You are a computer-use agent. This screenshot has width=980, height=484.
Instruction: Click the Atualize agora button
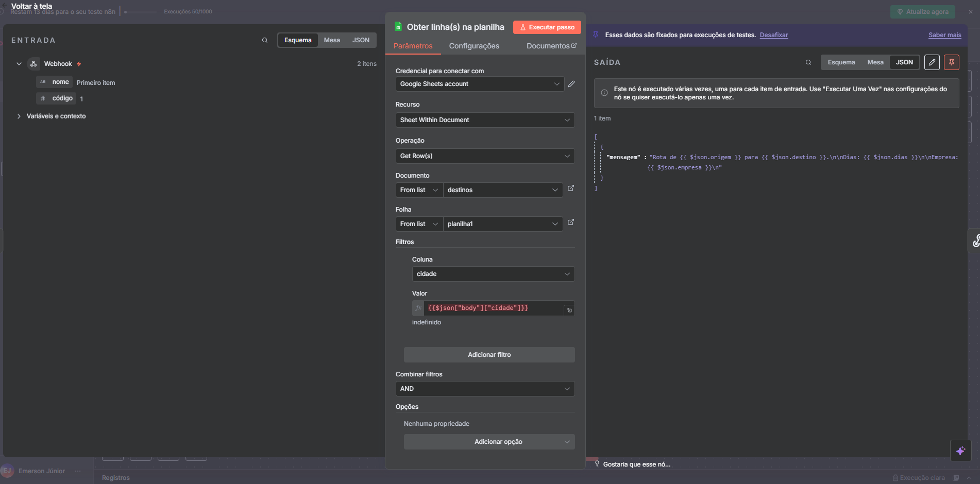pos(922,12)
